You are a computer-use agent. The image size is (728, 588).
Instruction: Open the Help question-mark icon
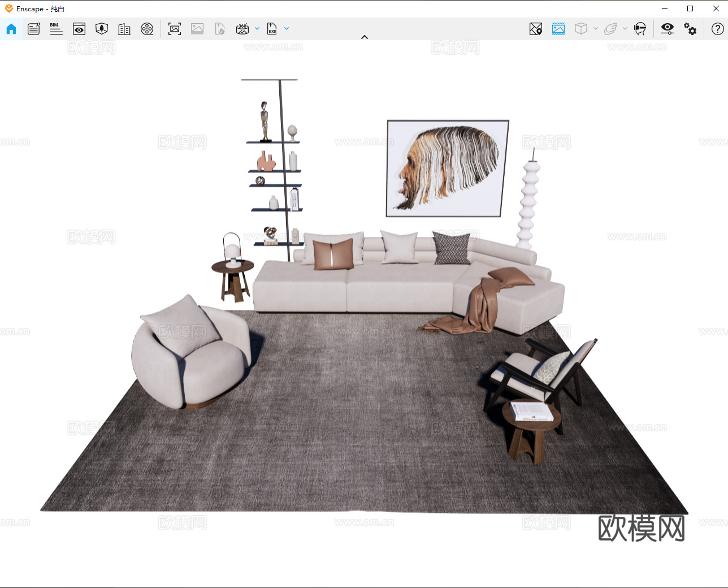[718, 29]
